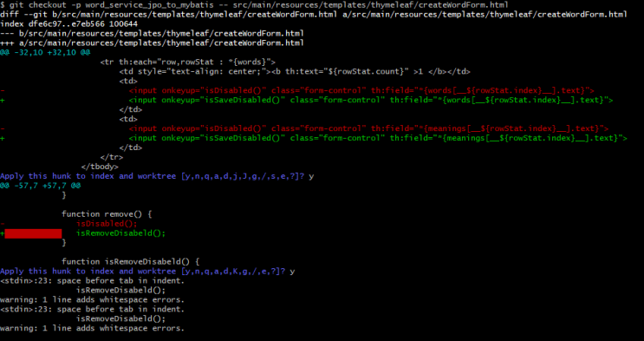The height and width of the screenshot is (341, 644).
Task: Click the hunk prompt listing options j,J,g,/,s,e
Action: [157, 176]
